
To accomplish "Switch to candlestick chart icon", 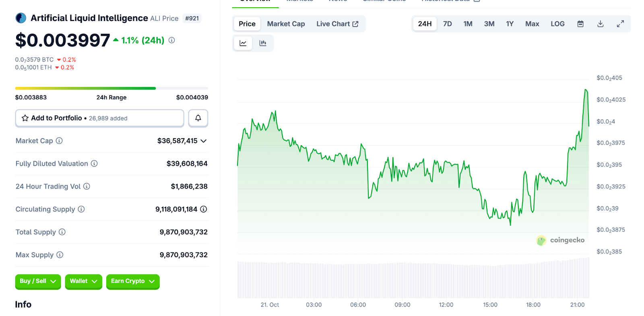I will tap(263, 43).
